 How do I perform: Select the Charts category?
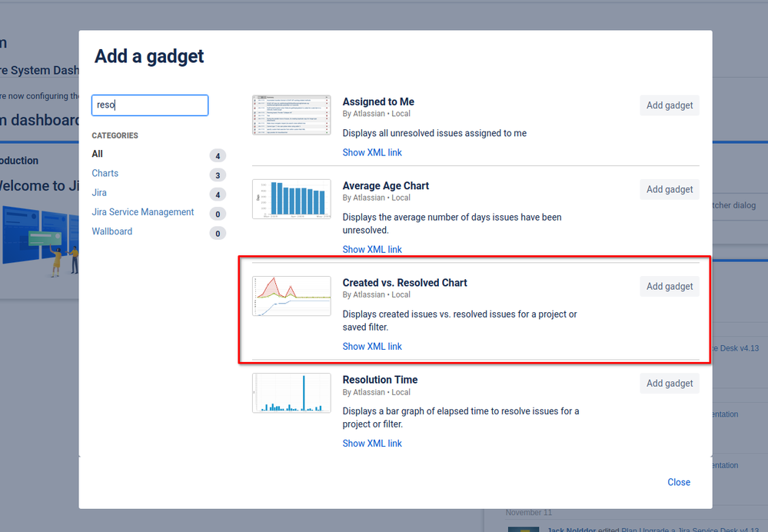(x=105, y=174)
